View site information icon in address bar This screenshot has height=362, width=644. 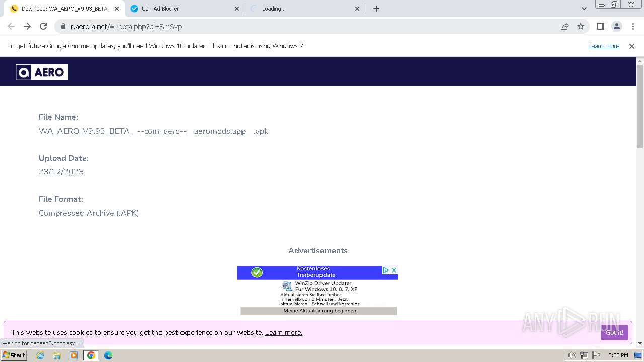[63, 27]
